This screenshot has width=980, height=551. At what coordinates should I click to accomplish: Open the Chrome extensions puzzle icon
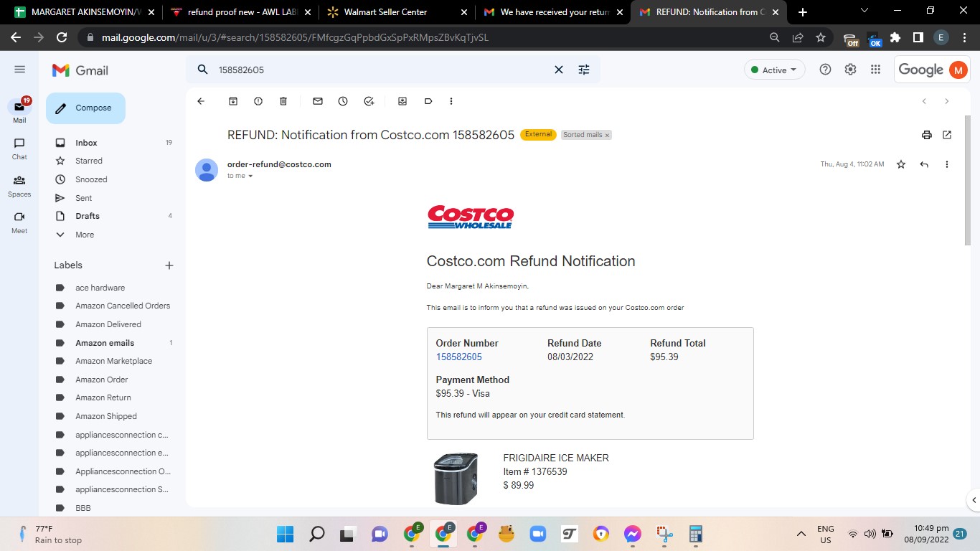[x=895, y=37]
